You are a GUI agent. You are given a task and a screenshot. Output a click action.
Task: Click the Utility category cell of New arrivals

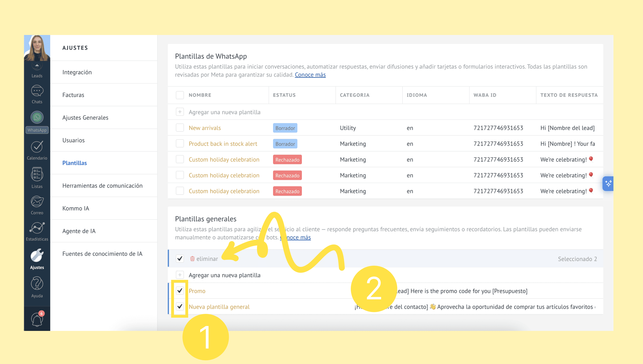(x=348, y=128)
